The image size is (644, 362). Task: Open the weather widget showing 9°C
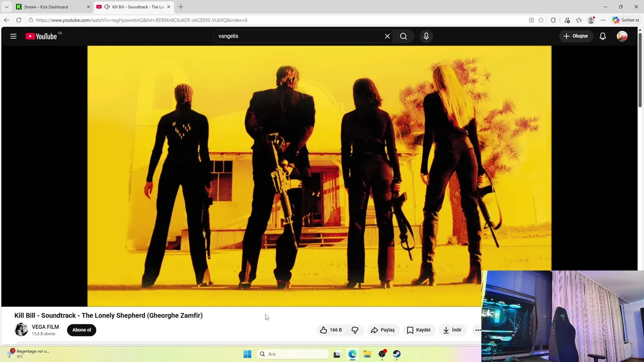point(29,353)
